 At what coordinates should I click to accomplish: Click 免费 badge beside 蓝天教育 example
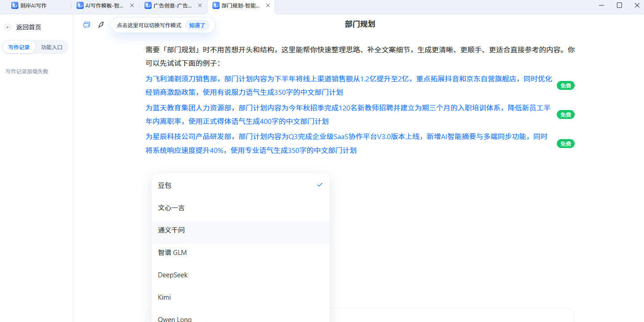[x=566, y=114]
